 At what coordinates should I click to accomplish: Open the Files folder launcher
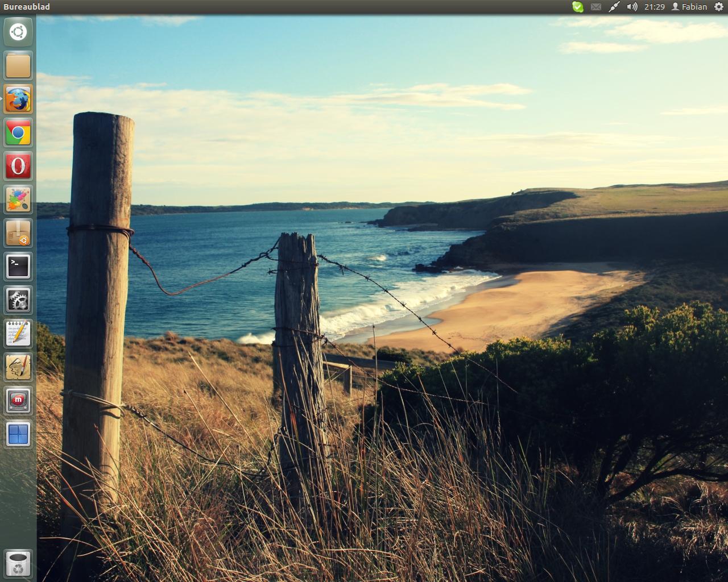tap(18, 65)
